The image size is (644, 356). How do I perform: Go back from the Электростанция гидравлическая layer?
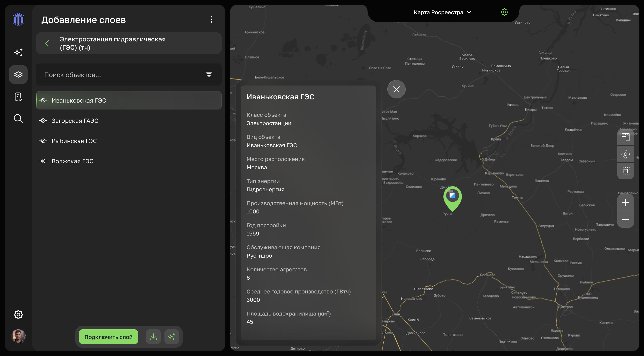[x=47, y=43]
